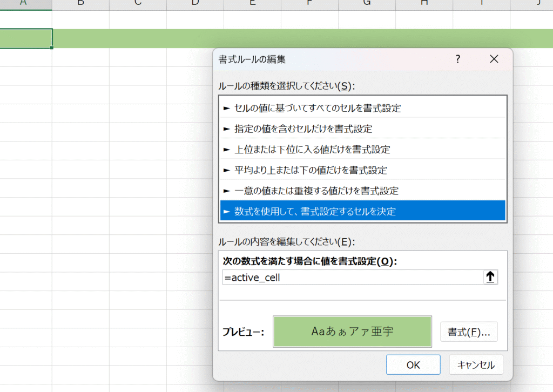Select column J header

point(538,4)
